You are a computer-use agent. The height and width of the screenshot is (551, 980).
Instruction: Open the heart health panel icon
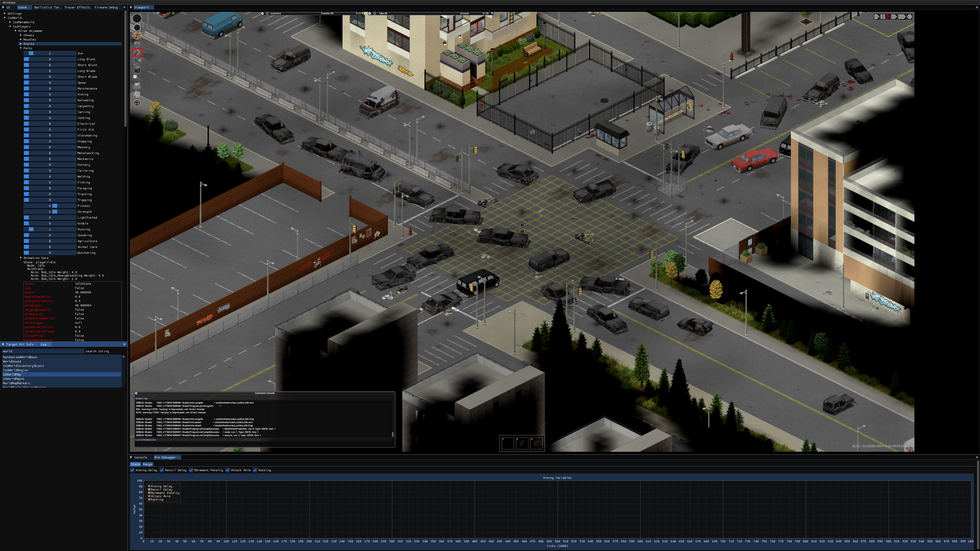tap(137, 44)
